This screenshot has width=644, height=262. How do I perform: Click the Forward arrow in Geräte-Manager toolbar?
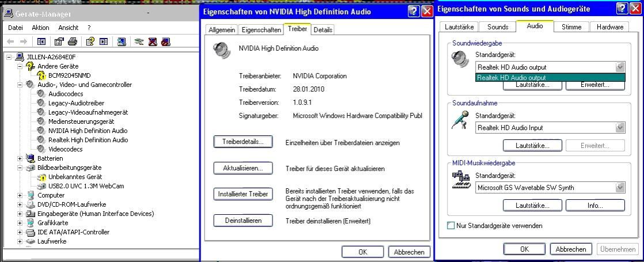tap(24, 41)
